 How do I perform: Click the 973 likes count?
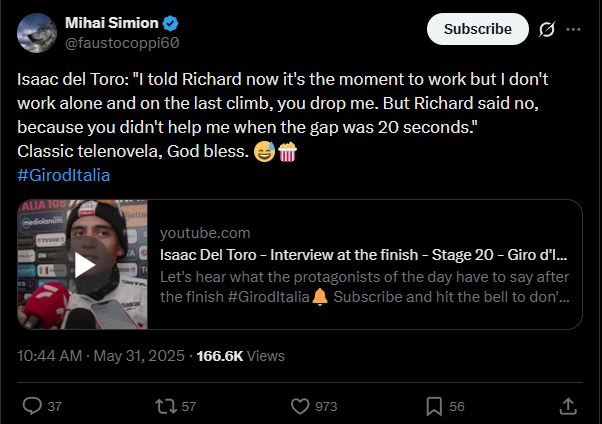point(326,406)
